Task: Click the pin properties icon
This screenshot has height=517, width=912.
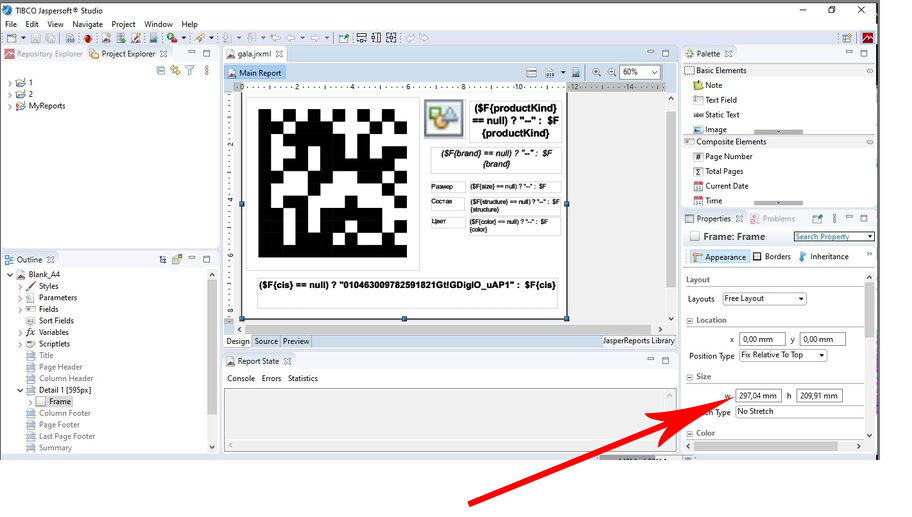Action: tap(817, 219)
